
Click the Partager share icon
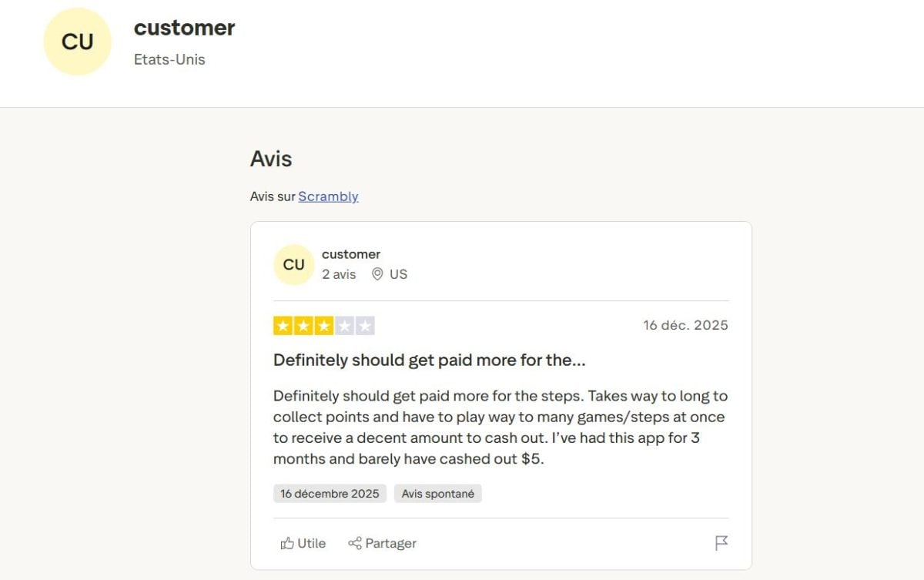(357, 543)
